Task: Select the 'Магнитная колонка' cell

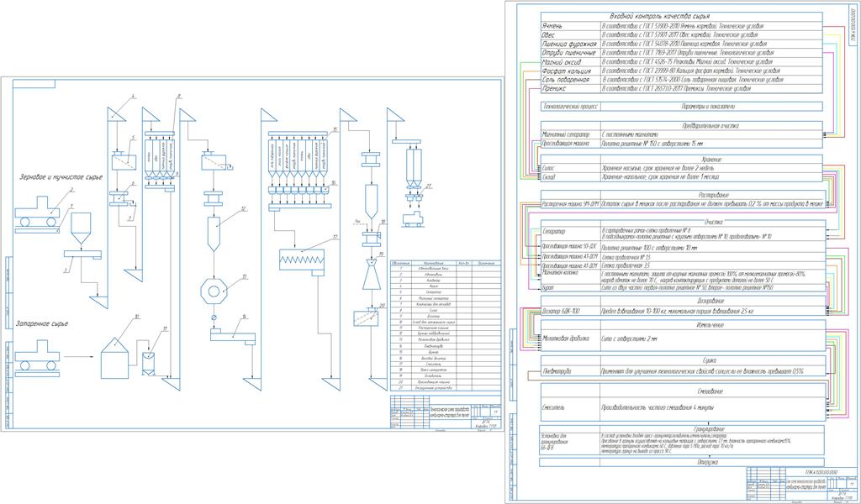Action: [571, 276]
